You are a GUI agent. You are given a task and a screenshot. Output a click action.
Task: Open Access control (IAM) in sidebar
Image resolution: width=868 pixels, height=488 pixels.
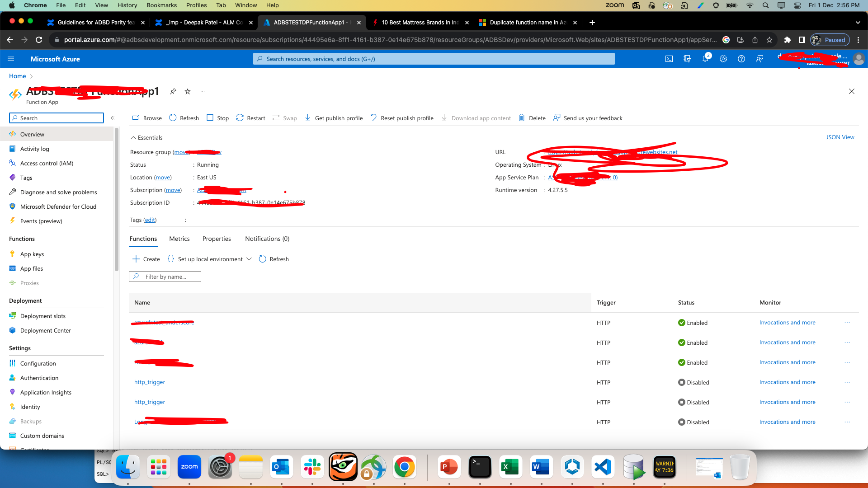pyautogui.click(x=47, y=163)
